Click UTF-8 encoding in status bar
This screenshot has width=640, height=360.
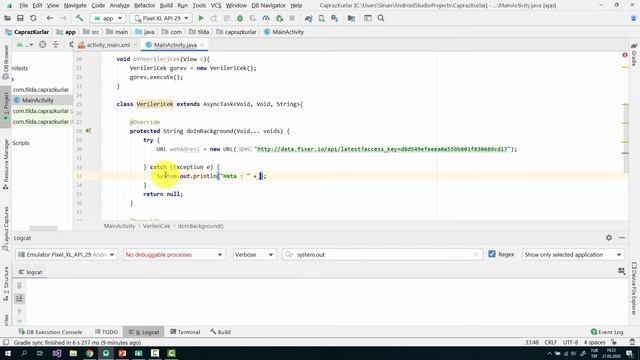point(570,342)
